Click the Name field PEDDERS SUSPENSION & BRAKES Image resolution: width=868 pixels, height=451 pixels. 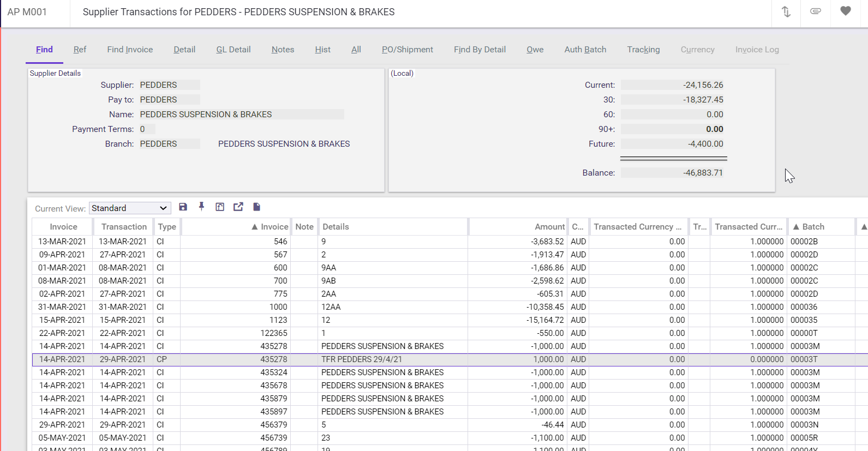(x=241, y=115)
